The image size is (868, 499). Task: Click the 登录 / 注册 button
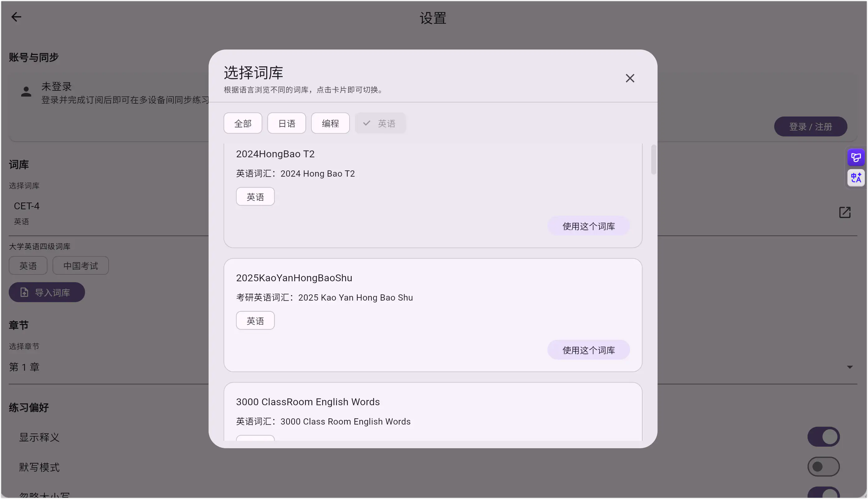tap(810, 126)
